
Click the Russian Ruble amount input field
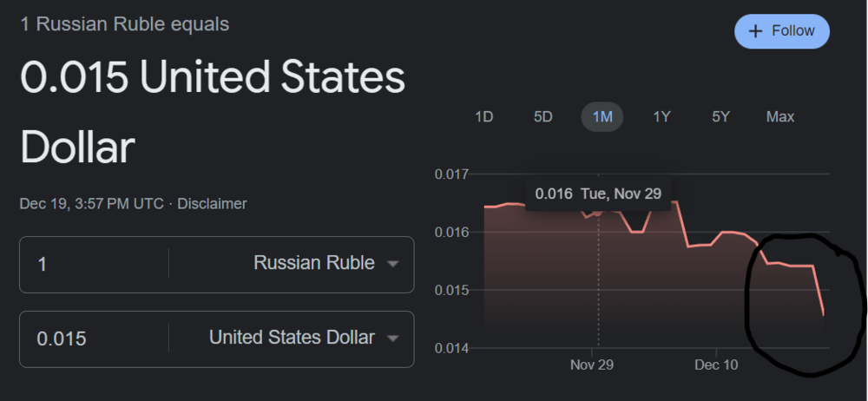[95, 263]
